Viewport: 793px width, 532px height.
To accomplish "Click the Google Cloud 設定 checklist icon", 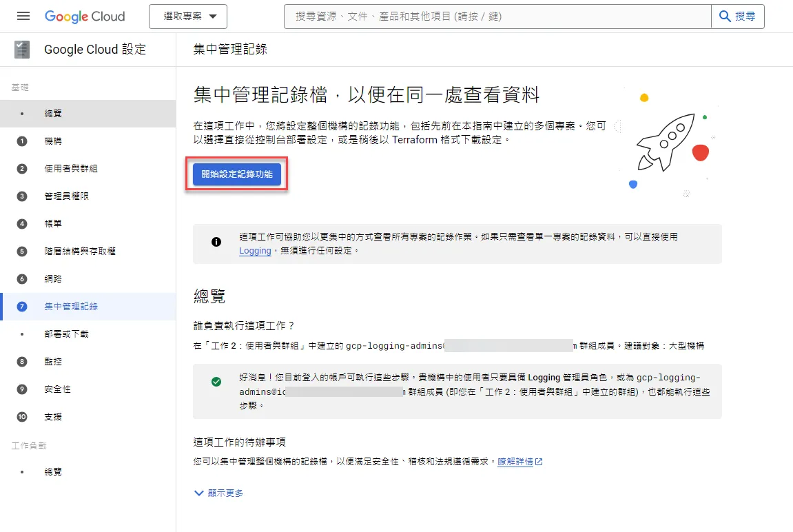I will point(22,50).
